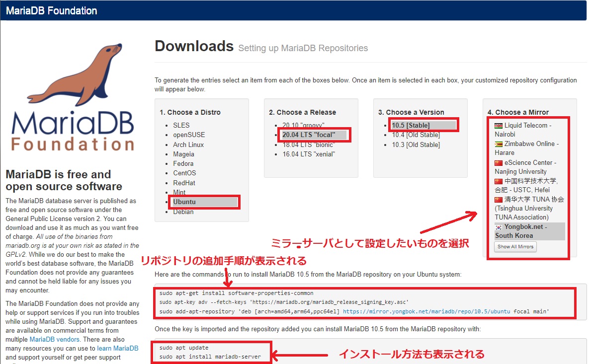Choose the 18.04 LTS "bionic" release

[x=309, y=145]
